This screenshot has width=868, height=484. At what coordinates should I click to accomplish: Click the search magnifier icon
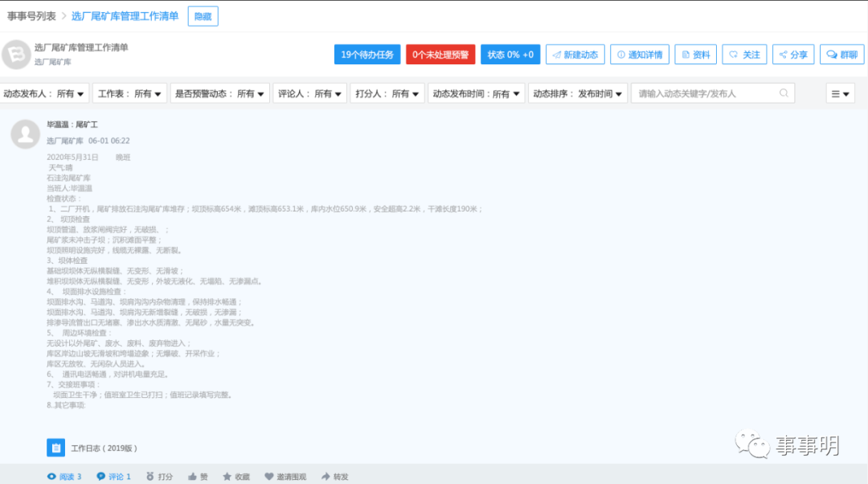[784, 94]
